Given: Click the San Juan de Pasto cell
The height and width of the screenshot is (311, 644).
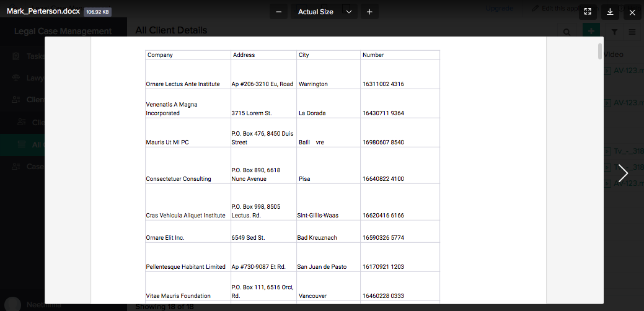Looking at the screenshot, I should click(329, 257).
